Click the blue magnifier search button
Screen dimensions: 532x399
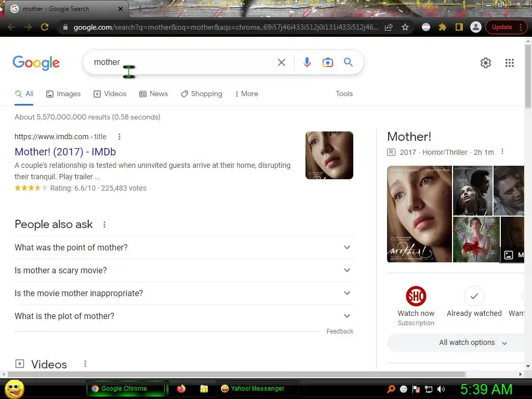[x=348, y=62]
